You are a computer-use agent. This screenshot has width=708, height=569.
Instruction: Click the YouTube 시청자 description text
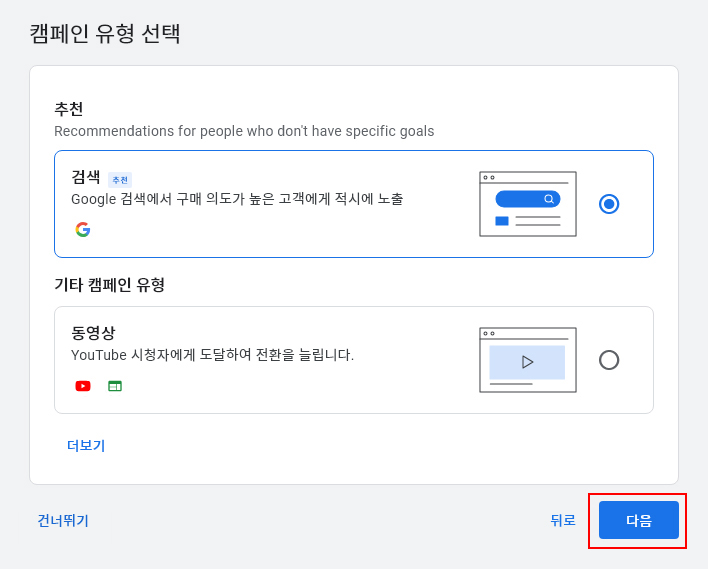point(212,355)
